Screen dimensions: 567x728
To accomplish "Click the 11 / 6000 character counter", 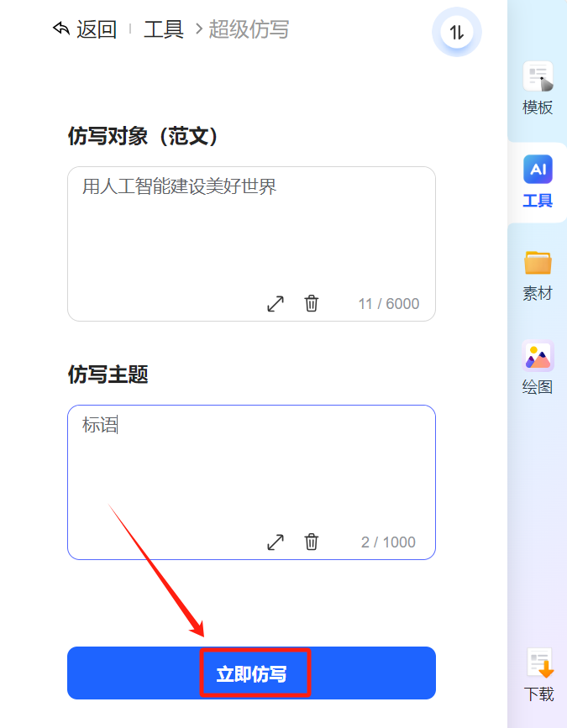I will coord(389,304).
